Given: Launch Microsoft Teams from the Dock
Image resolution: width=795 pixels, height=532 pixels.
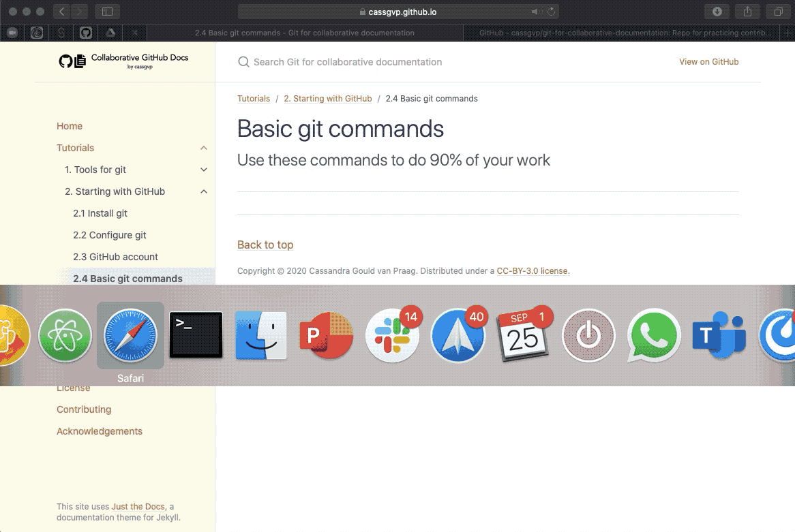Looking at the screenshot, I should [718, 336].
